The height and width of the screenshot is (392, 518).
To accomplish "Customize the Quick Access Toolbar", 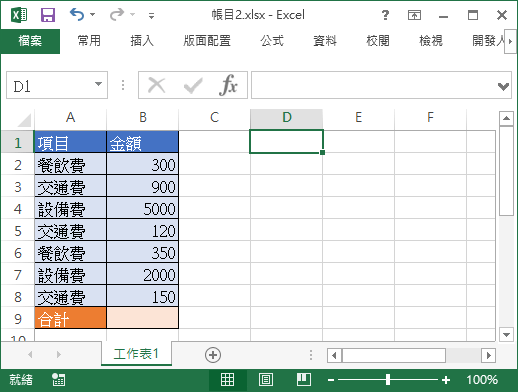I will click(x=151, y=15).
